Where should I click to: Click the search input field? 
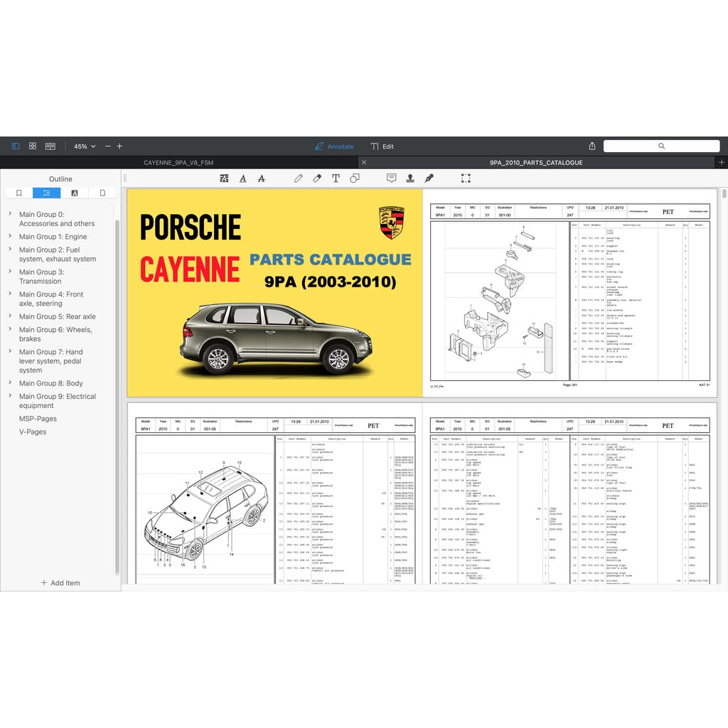pyautogui.click(x=661, y=146)
